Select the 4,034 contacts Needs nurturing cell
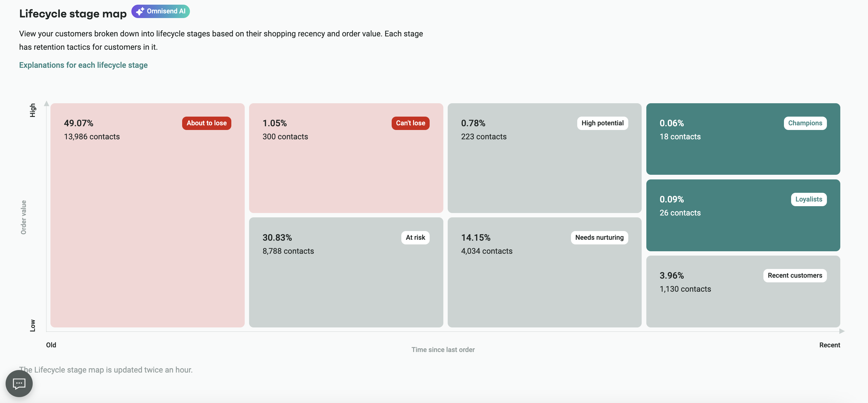This screenshot has width=868, height=403. 544,273
